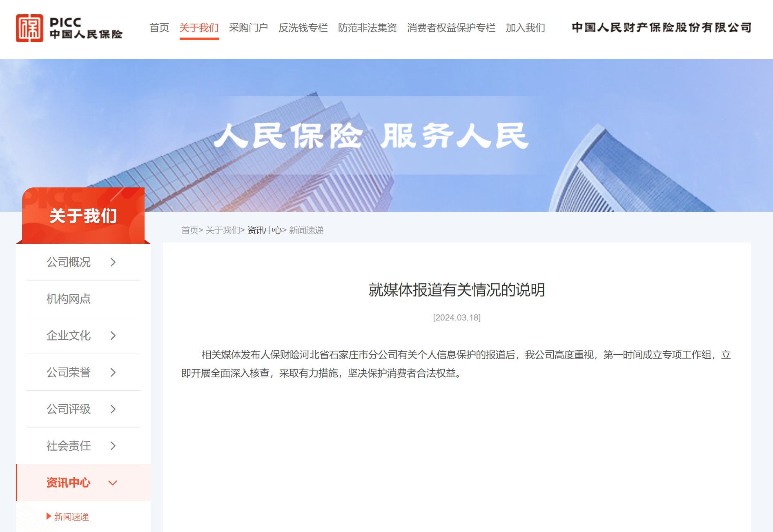Open the 采购门户 menu item
The height and width of the screenshot is (532, 773).
coord(248,28)
